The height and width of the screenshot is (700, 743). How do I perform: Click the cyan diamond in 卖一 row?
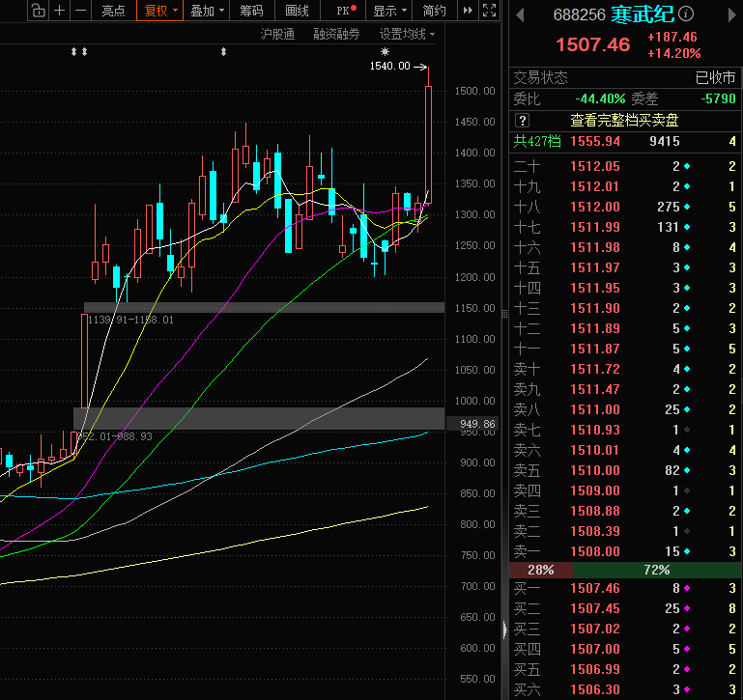(x=687, y=551)
